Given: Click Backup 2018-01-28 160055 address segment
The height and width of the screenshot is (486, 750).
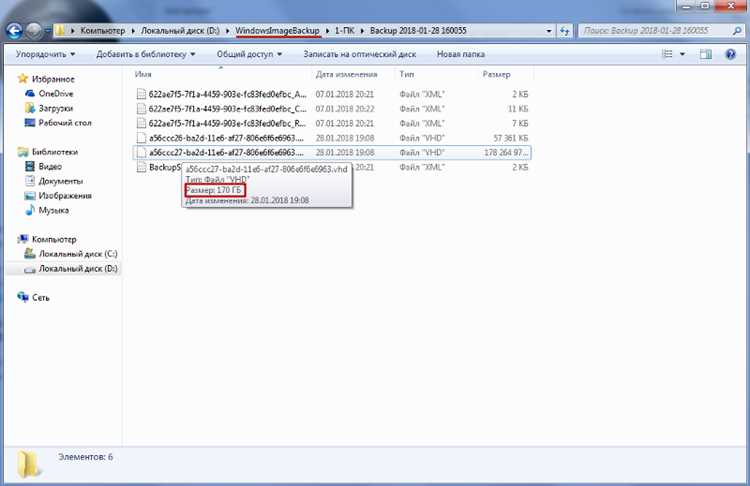Looking at the screenshot, I should click(x=418, y=31).
